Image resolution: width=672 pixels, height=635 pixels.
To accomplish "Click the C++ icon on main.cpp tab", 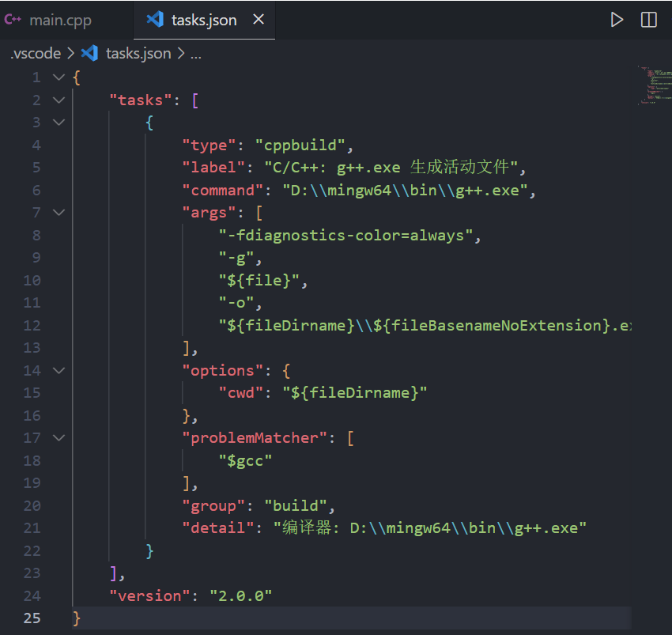I will 13,19.
